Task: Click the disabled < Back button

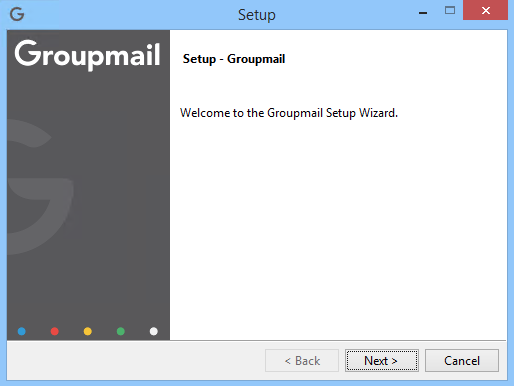Action: tap(302, 360)
